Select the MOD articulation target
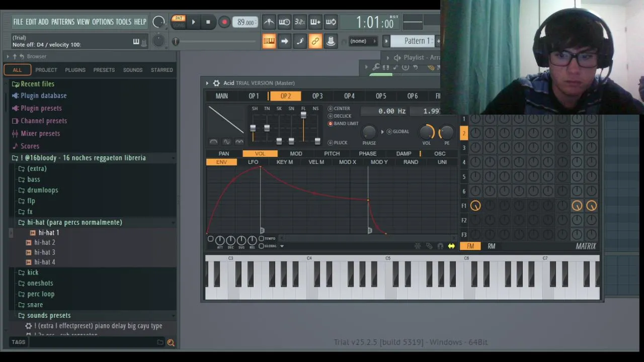Image resolution: width=644 pixels, height=362 pixels. pyautogui.click(x=296, y=154)
